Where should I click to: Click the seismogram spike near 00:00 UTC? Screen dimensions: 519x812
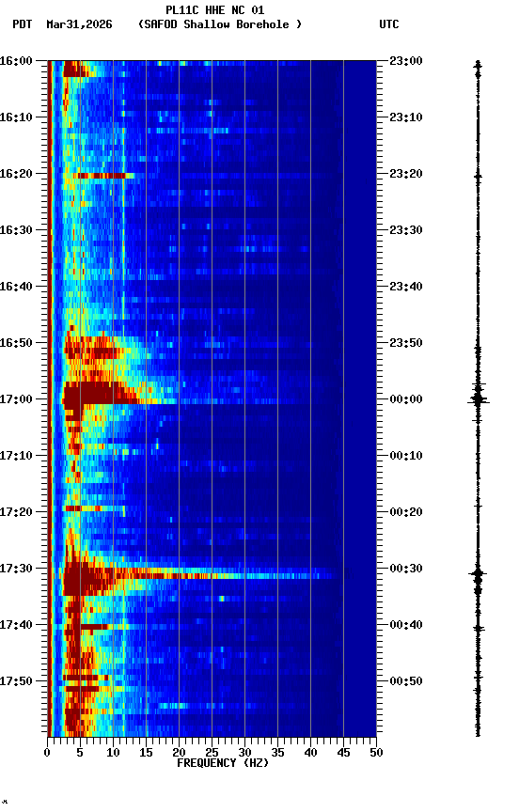[x=478, y=399]
